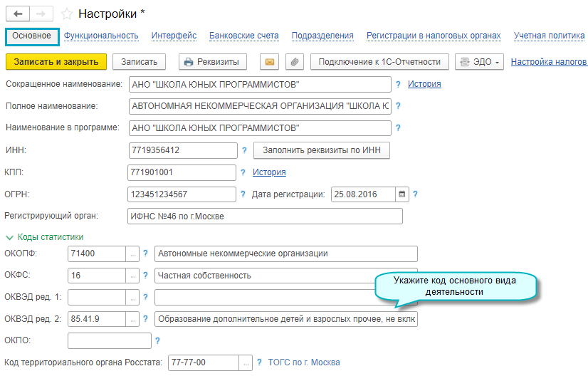Open the ЭДО dropdown menu
Viewport: 588px width, 376px height.
pyautogui.click(x=479, y=62)
